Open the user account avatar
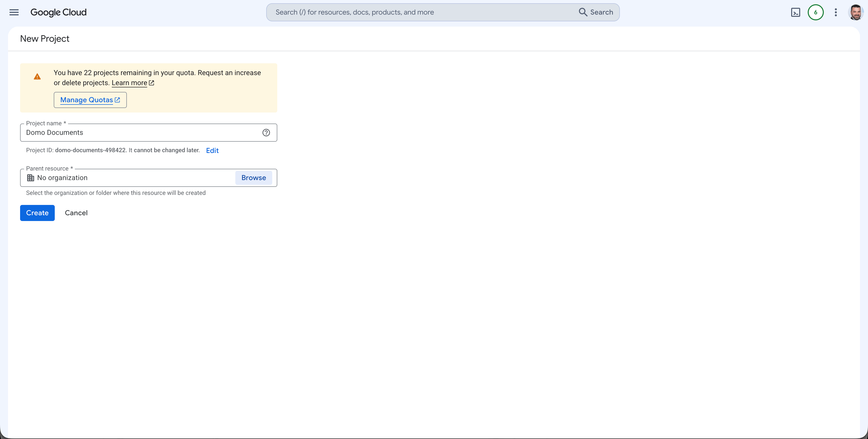Viewport: 868px width, 439px height. click(x=855, y=13)
